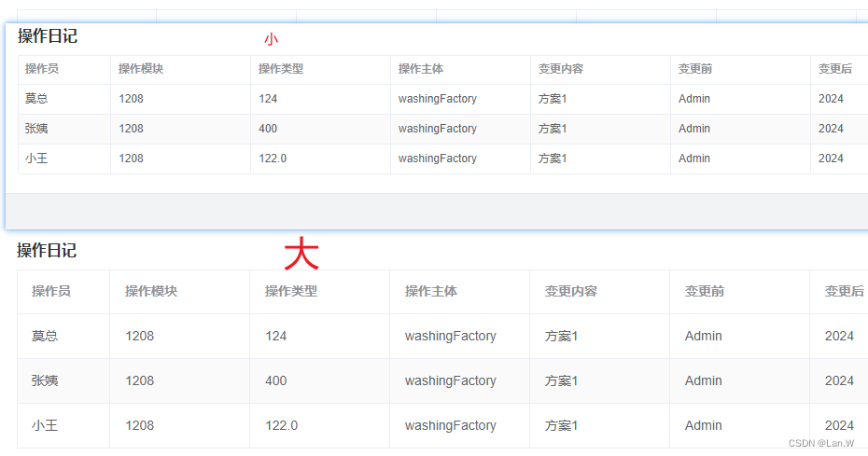Click 变更内容 header in the lower large table

point(571,291)
